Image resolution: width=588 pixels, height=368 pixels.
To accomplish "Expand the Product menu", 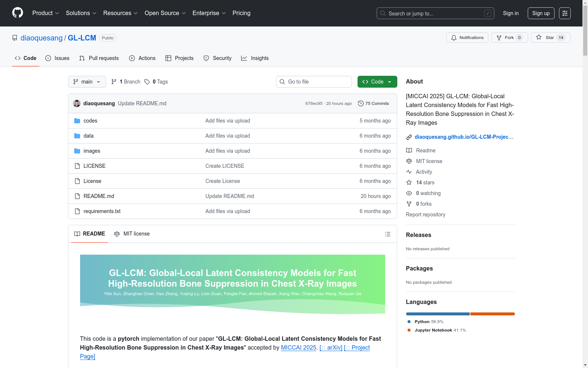I will (46, 13).
